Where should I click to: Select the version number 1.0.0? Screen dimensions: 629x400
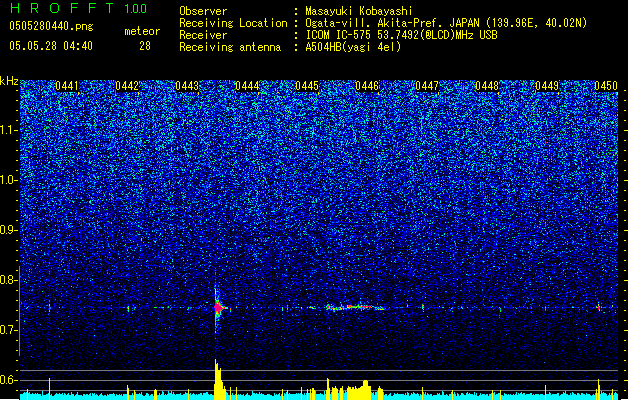pos(136,9)
